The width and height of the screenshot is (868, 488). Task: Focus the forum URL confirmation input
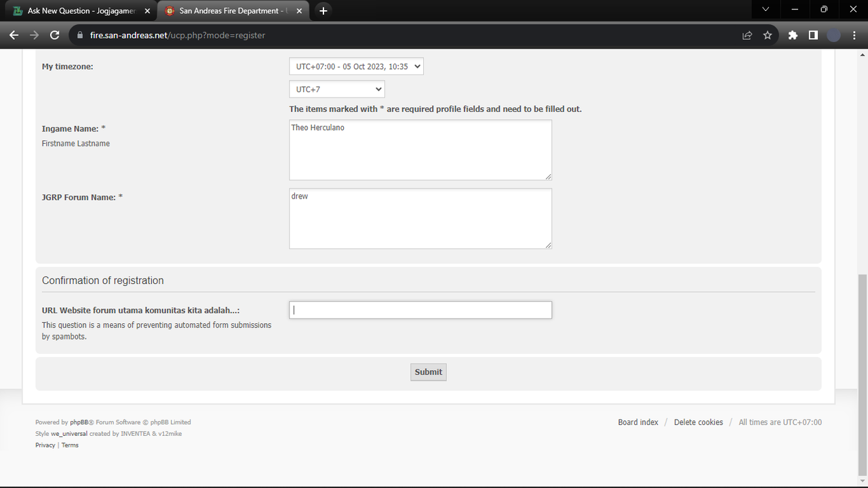420,310
